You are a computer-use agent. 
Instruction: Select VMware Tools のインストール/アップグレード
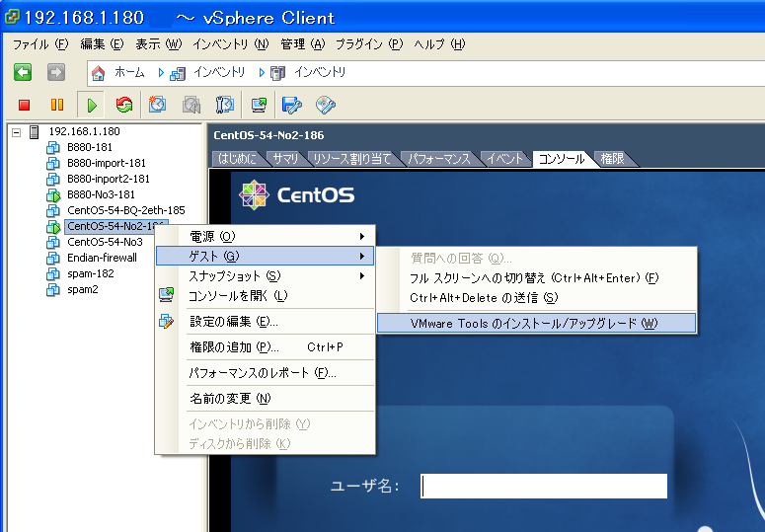point(536,324)
